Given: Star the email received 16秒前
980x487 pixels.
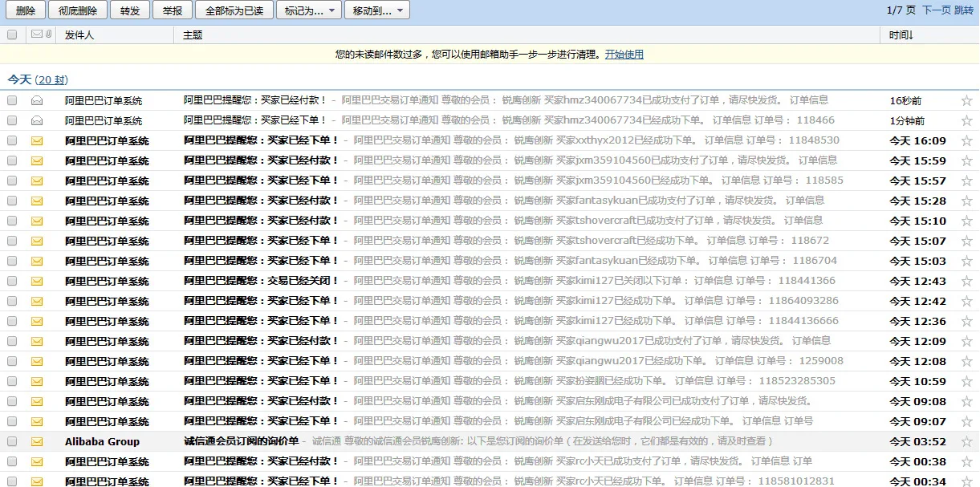Looking at the screenshot, I should 966,101.
